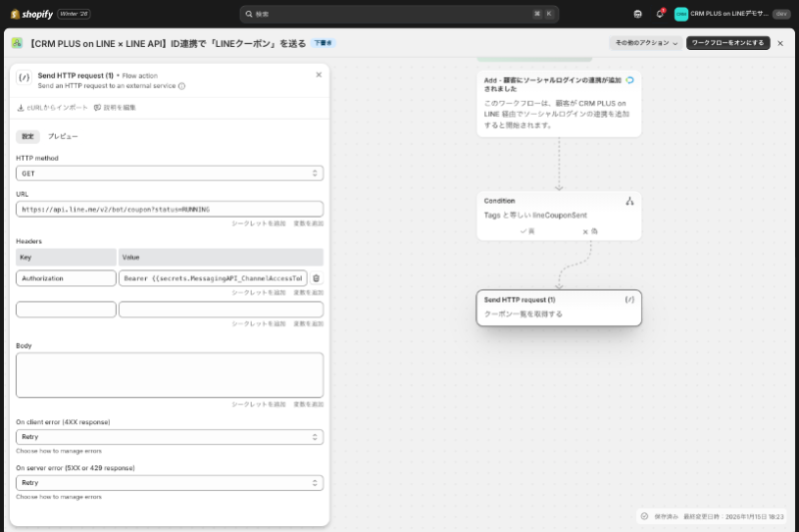This screenshot has height=532, width=799.
Task: Click the branch icon on the Condition node
Action: pos(630,201)
